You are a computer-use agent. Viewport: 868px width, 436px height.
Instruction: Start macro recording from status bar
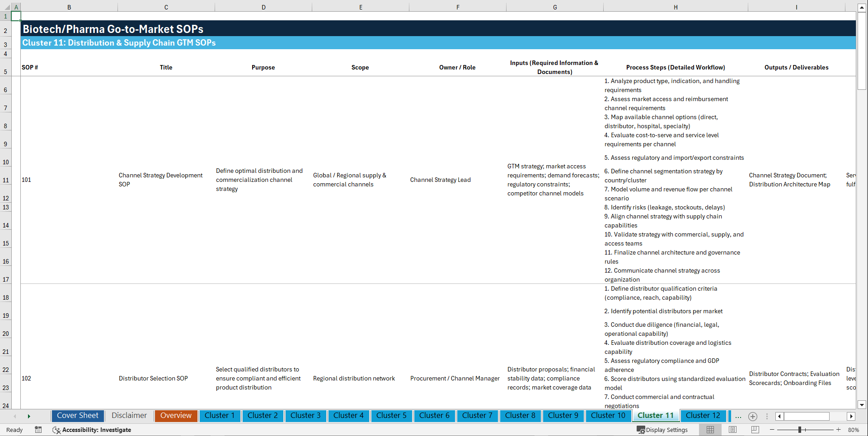(x=38, y=430)
